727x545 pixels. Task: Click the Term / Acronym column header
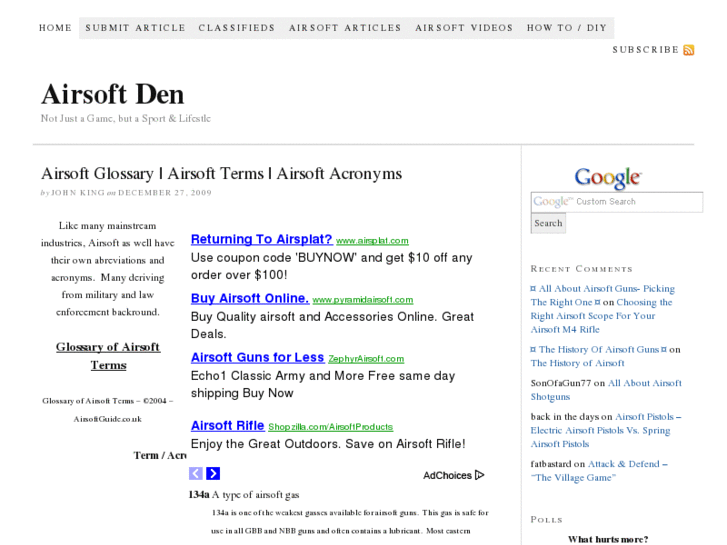[x=160, y=455]
